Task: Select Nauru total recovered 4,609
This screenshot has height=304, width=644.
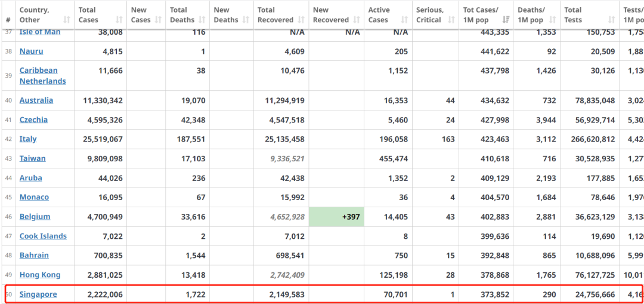Action: (293, 51)
